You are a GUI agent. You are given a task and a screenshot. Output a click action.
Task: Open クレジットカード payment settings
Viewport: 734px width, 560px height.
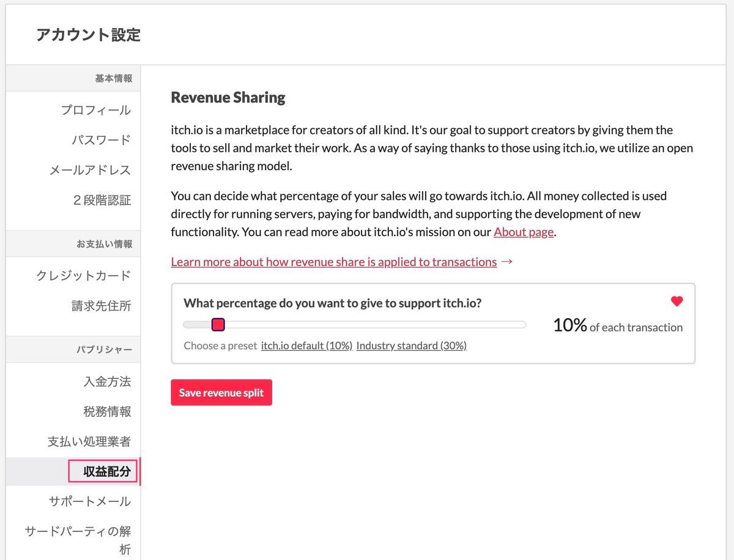click(x=84, y=275)
